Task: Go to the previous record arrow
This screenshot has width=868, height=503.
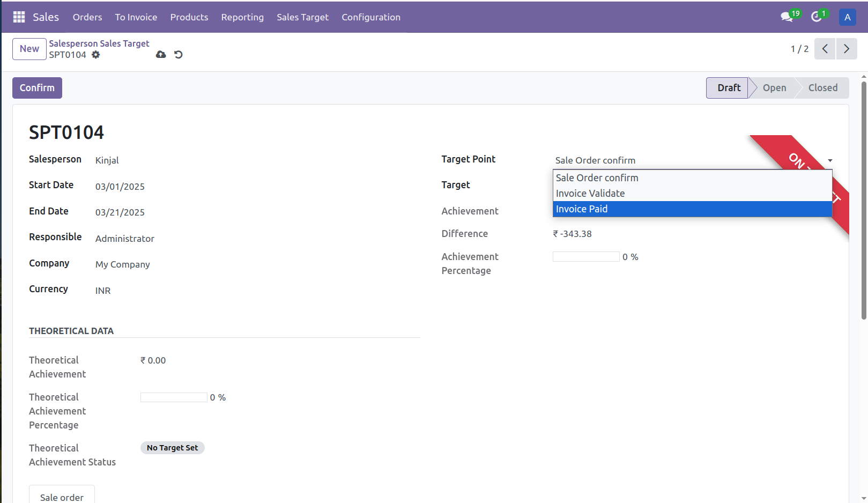Action: coord(825,49)
